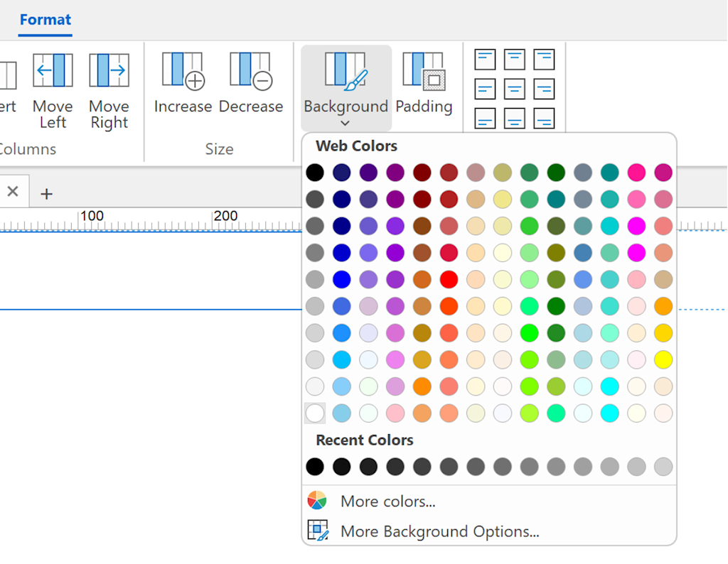
Task: Pick the black swatch in Web Colors
Action: coord(315,173)
